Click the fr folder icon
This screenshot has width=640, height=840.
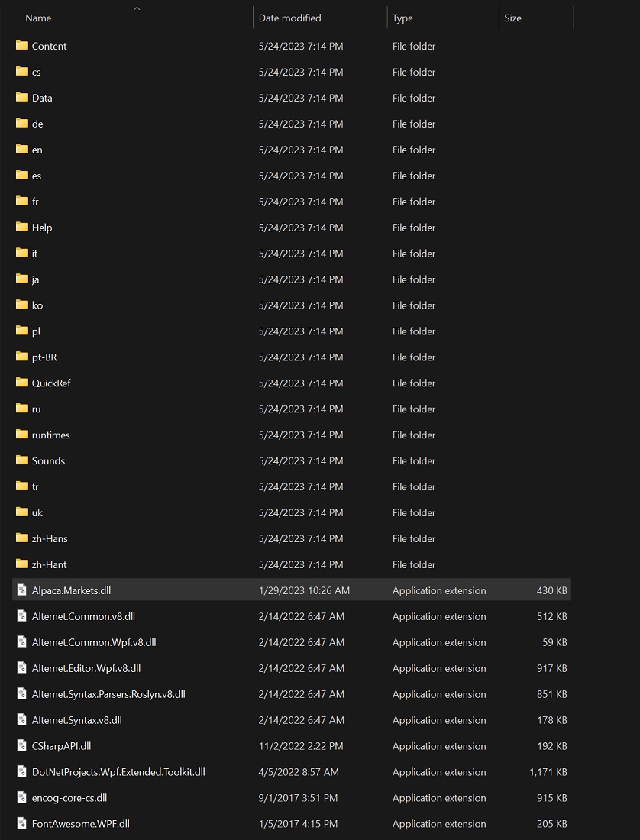click(22, 201)
